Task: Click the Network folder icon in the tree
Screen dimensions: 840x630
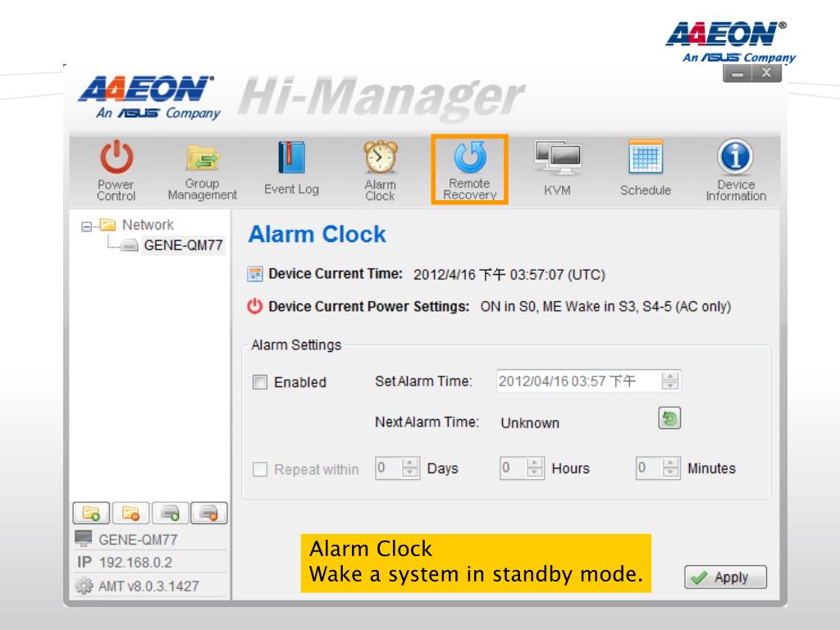Action: coord(107,224)
